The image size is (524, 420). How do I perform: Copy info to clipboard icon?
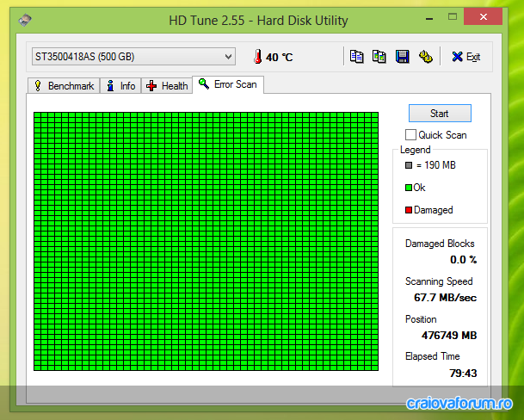[x=356, y=57]
